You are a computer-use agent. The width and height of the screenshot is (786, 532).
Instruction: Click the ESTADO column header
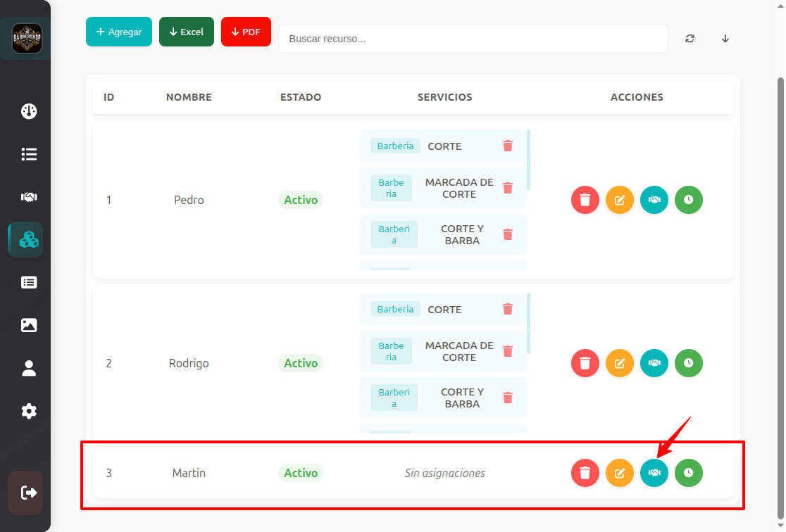click(301, 97)
